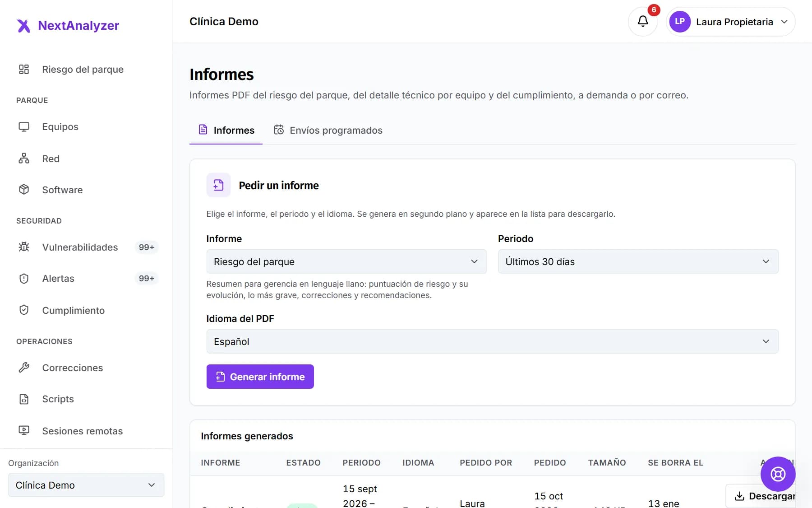Expand the Laura Propietaria user menu chevron
This screenshot has height=508, width=812.
click(x=784, y=22)
